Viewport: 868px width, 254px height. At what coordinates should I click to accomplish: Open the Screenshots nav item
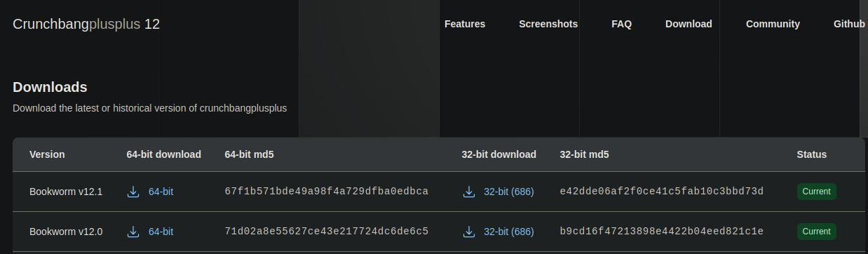click(x=548, y=24)
